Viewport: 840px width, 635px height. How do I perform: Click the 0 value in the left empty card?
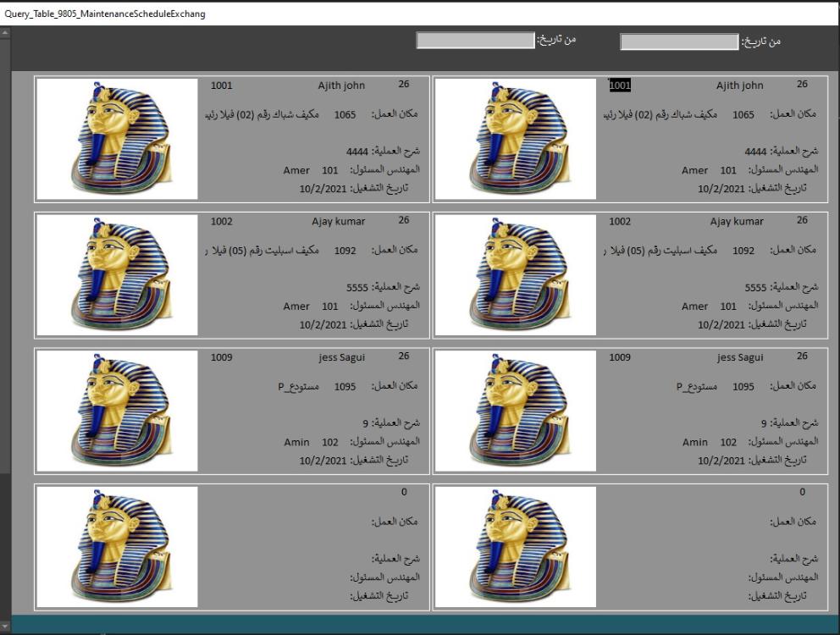404,492
